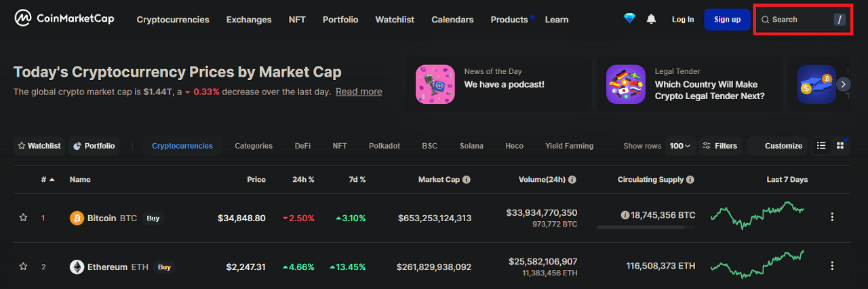Sort by Name column header
This screenshot has height=289, width=868.
click(x=80, y=180)
